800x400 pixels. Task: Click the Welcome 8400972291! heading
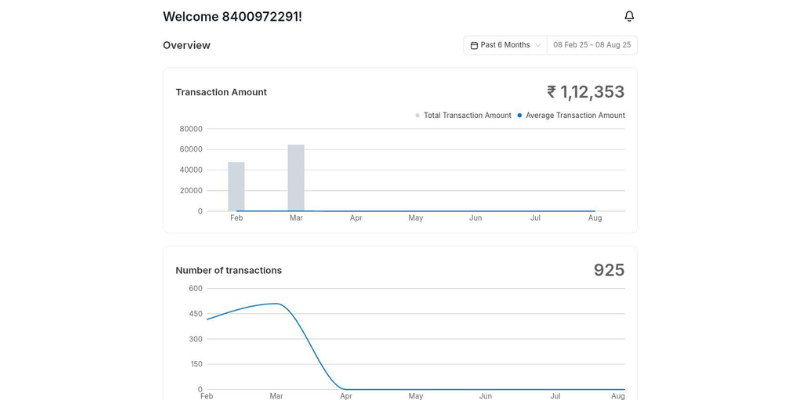tap(232, 16)
